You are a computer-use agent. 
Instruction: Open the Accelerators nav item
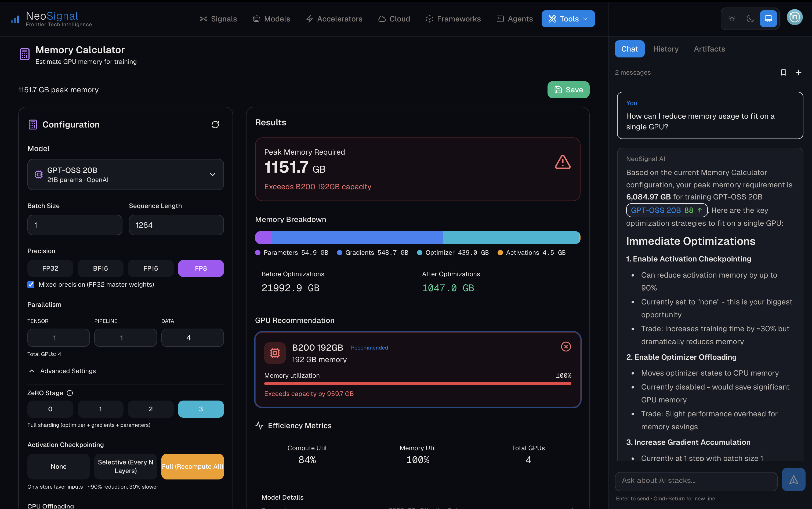[x=334, y=19]
